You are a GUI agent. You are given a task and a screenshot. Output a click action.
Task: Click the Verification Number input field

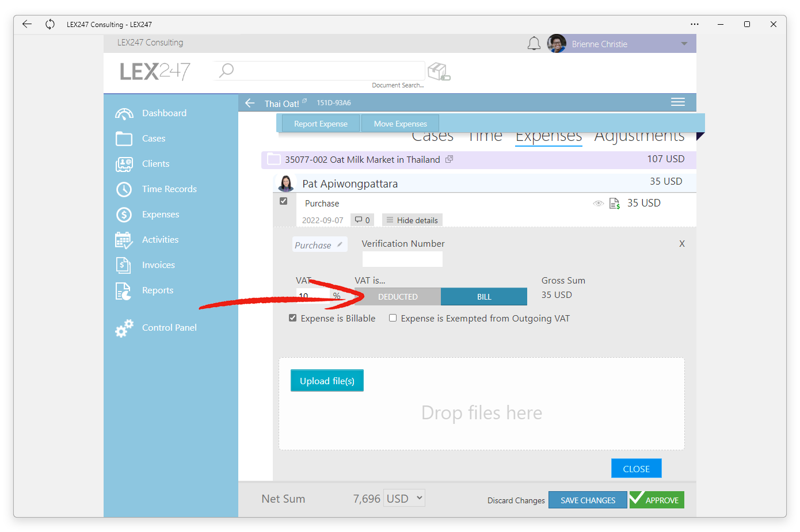[402, 259]
